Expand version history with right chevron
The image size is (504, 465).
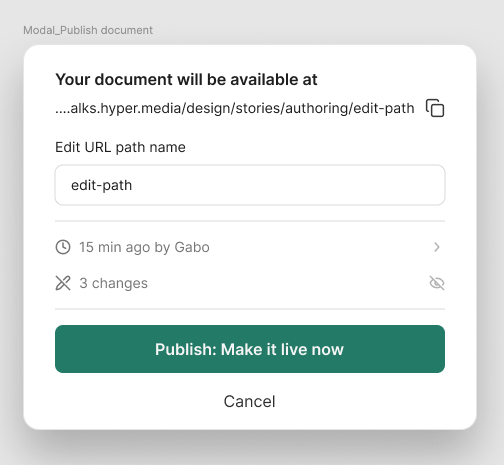point(437,247)
